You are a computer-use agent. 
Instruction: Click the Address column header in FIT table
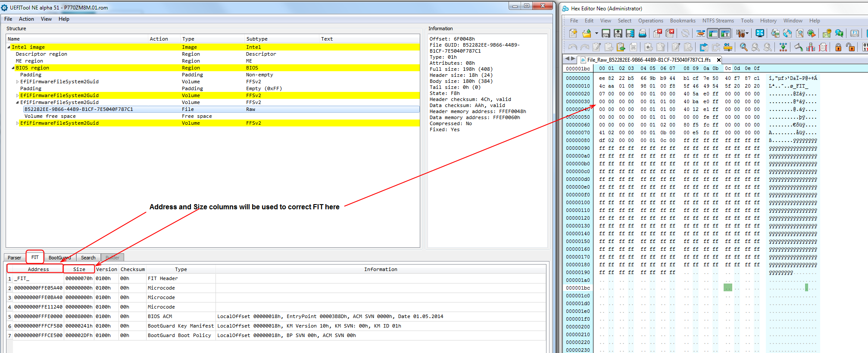coord(38,269)
